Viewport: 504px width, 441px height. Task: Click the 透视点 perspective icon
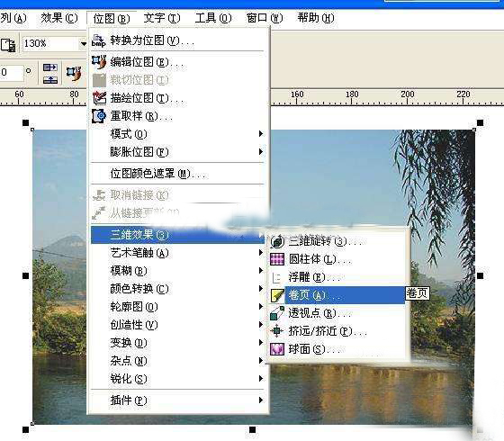277,313
